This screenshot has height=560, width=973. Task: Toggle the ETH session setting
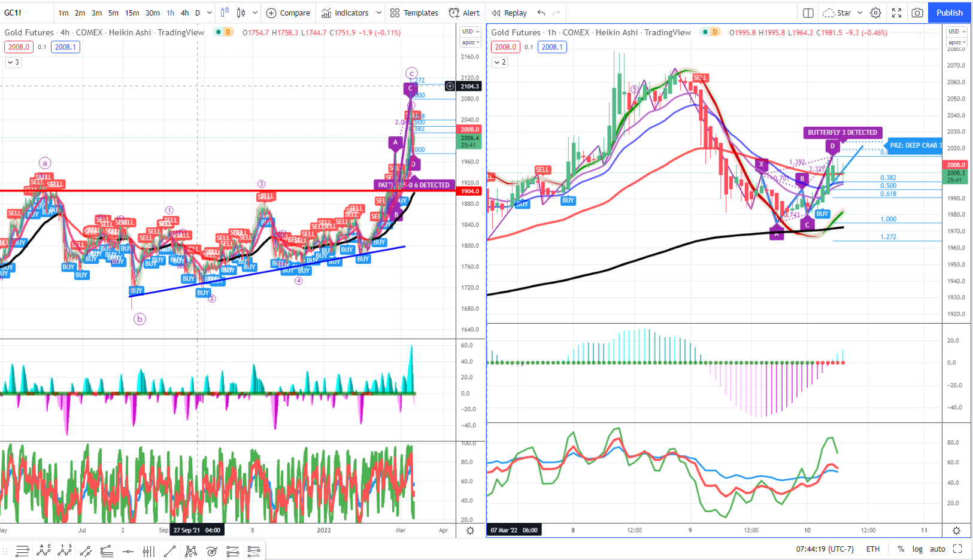click(873, 549)
